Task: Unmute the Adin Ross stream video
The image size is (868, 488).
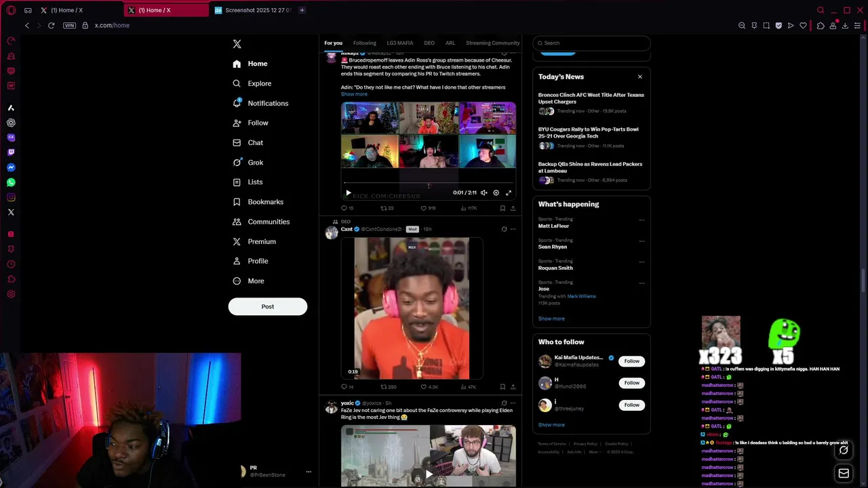Action: click(484, 192)
